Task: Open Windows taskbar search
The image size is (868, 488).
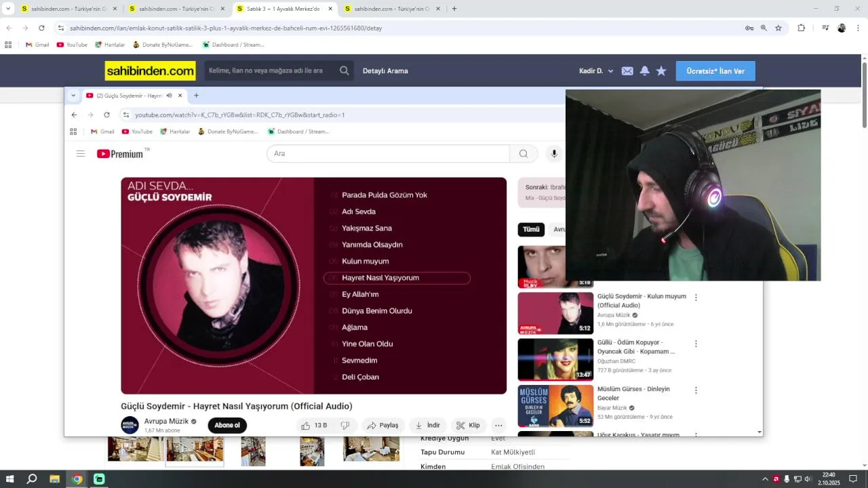Action: tap(32, 479)
